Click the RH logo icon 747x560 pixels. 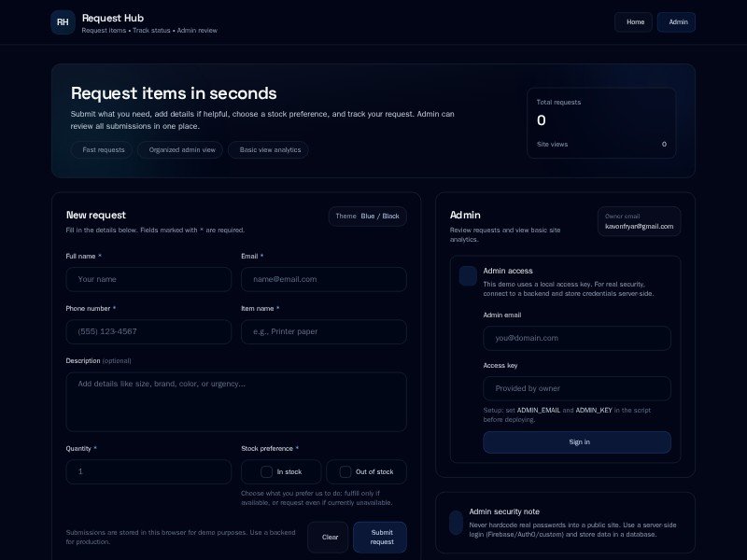click(x=63, y=22)
